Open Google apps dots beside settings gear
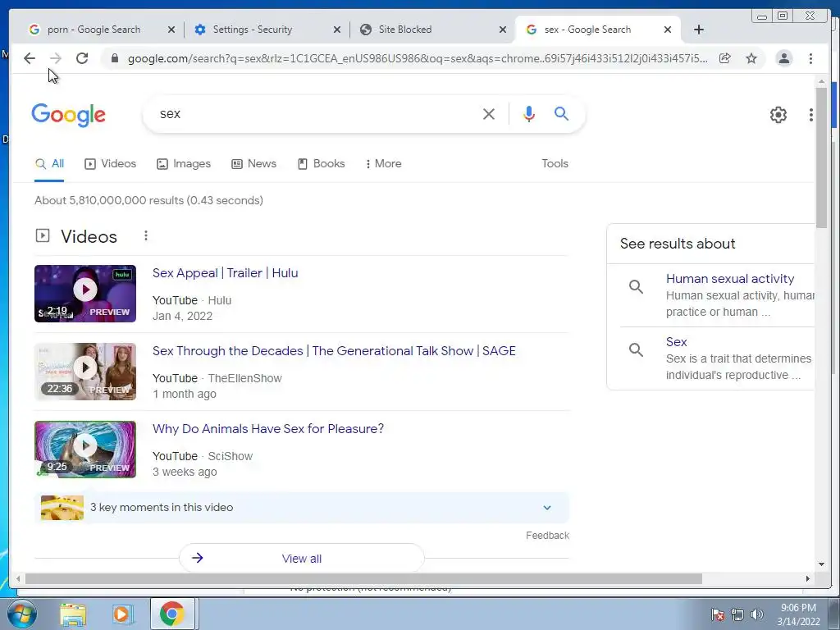 (811, 115)
